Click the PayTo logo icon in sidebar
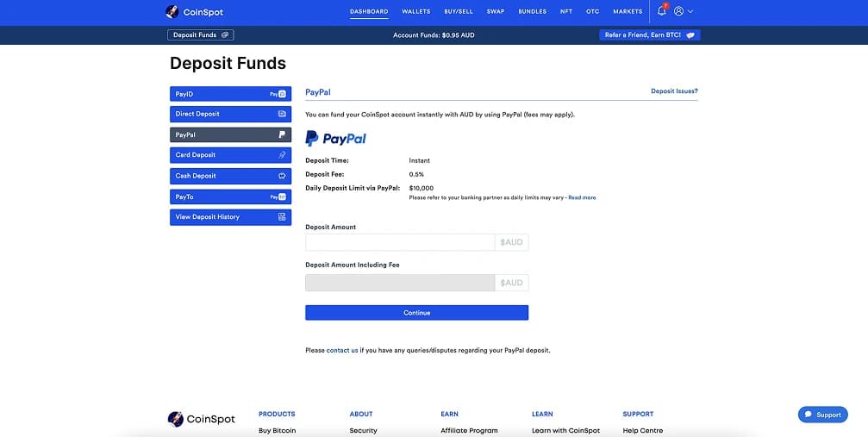Screen dimensions: 868x437 tap(278, 197)
